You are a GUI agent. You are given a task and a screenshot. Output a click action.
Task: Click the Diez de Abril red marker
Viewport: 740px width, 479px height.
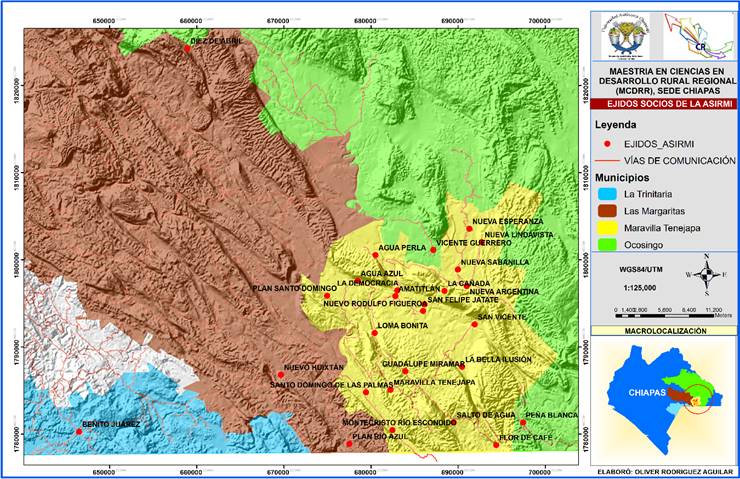point(186,47)
